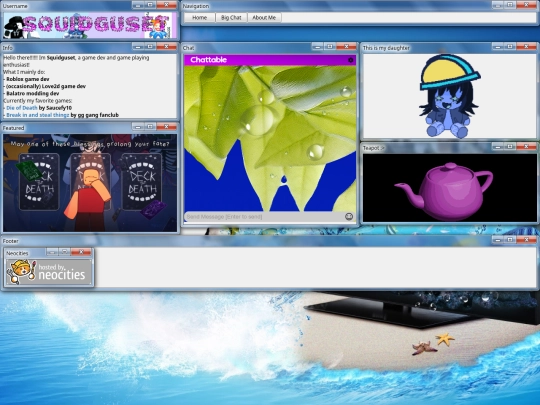Screen dimensions: 540x405
Task: Close the Navigation window
Action: pyautogui.click(x=527, y=5)
